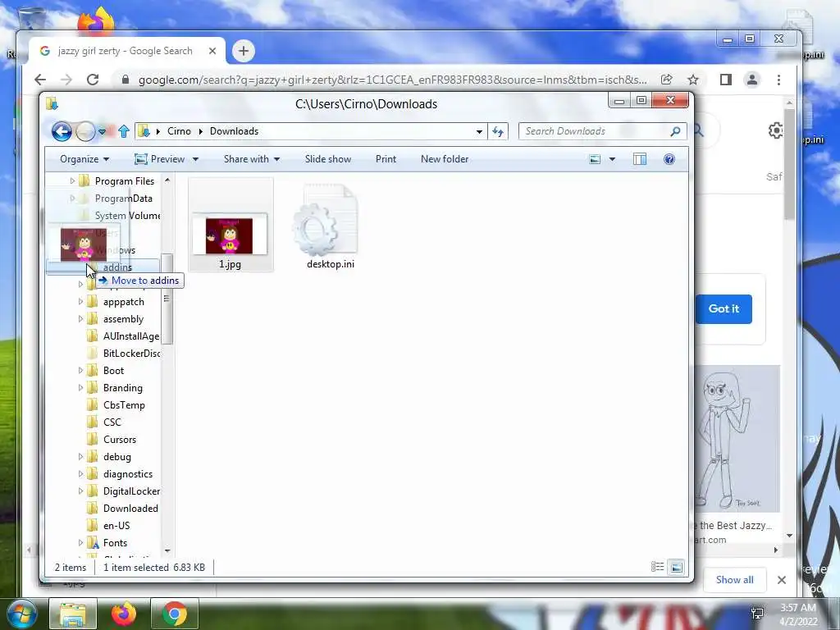Viewport: 840px width, 630px height.
Task: Open File Explorer from taskbar
Action: 73,614
